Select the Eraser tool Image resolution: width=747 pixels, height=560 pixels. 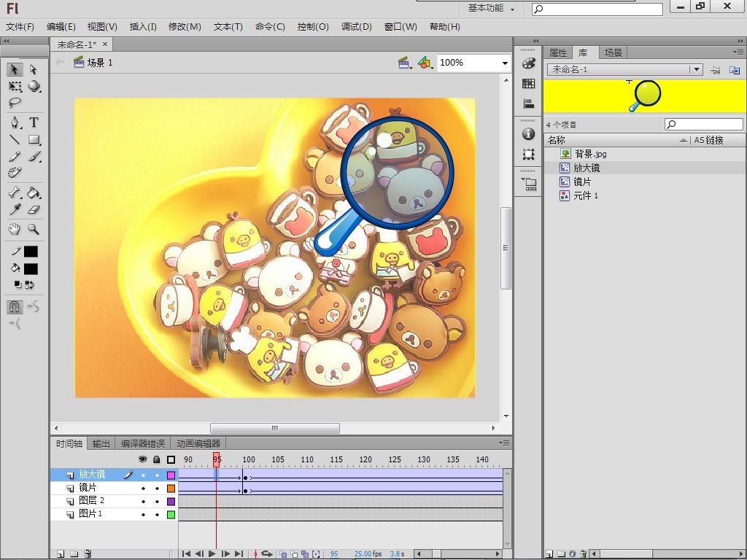click(x=34, y=210)
